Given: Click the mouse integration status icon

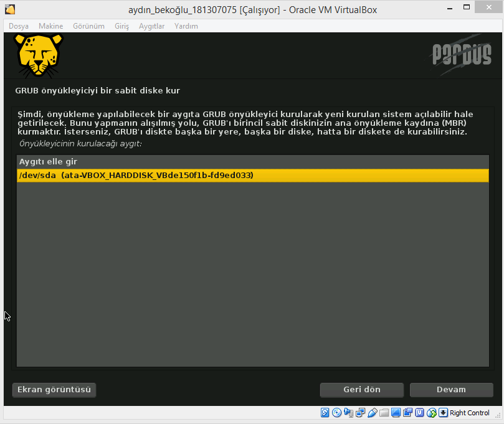Looking at the screenshot, I should coord(431,413).
